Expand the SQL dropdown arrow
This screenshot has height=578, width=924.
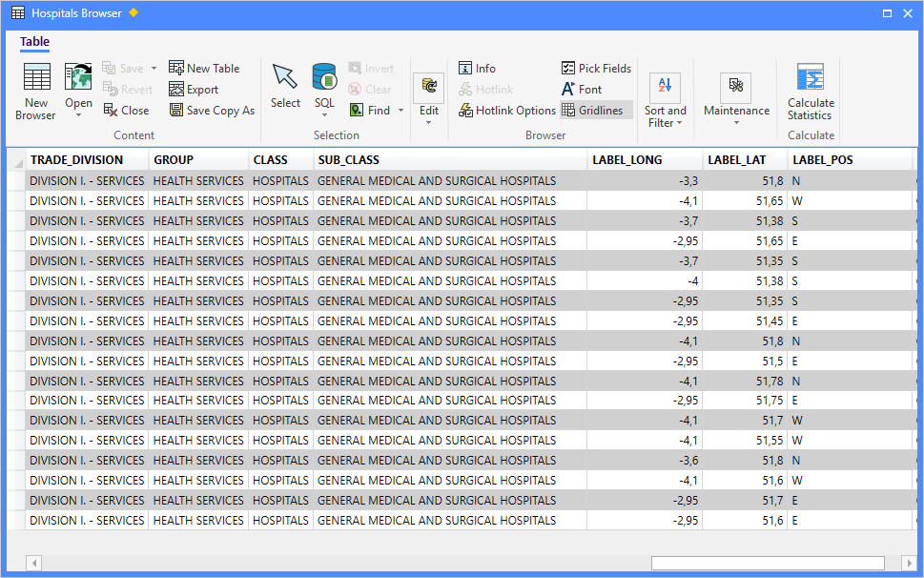point(324,115)
